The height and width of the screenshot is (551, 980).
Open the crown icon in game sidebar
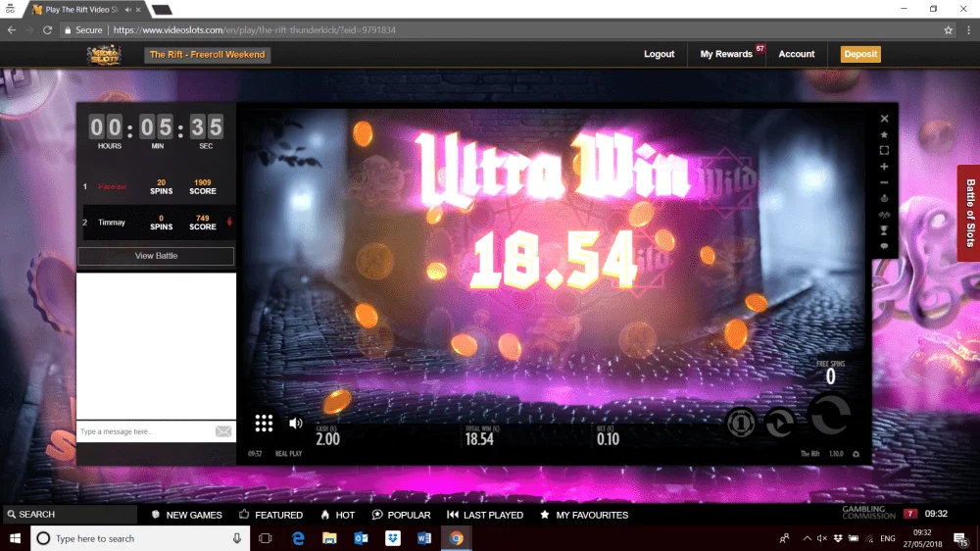click(884, 198)
